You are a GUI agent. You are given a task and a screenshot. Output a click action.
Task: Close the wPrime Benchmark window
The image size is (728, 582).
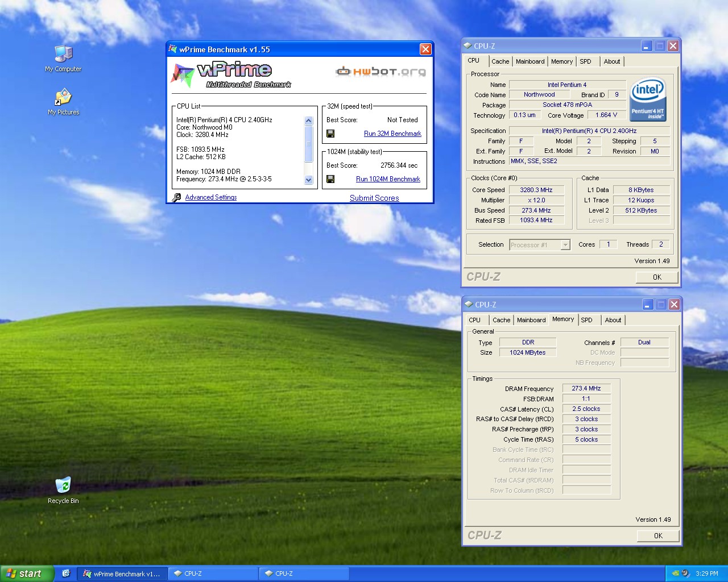[425, 49]
